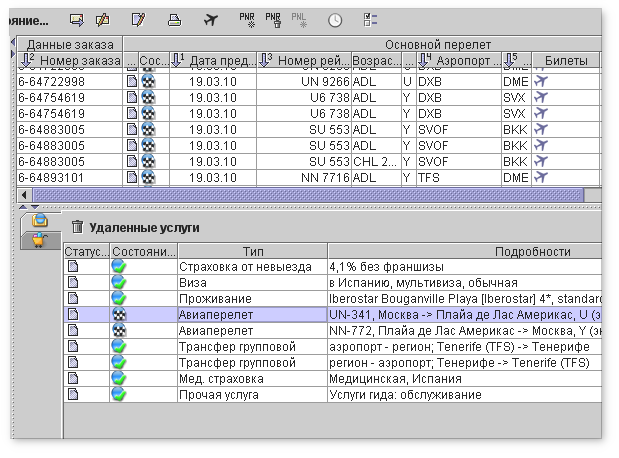
Task: Click the PNR delete toolbar icon
Action: (273, 20)
